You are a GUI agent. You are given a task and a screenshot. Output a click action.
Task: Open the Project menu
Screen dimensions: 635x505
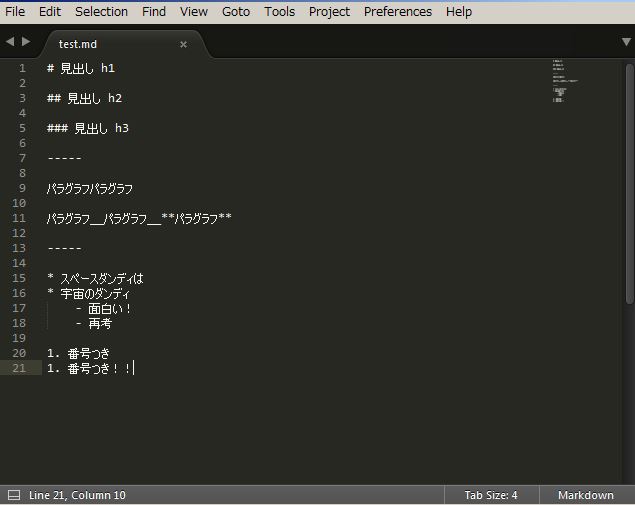(x=329, y=11)
